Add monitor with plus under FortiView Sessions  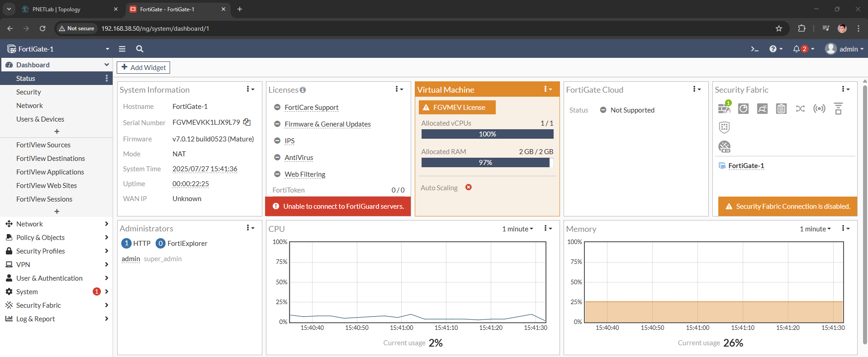coord(57,211)
